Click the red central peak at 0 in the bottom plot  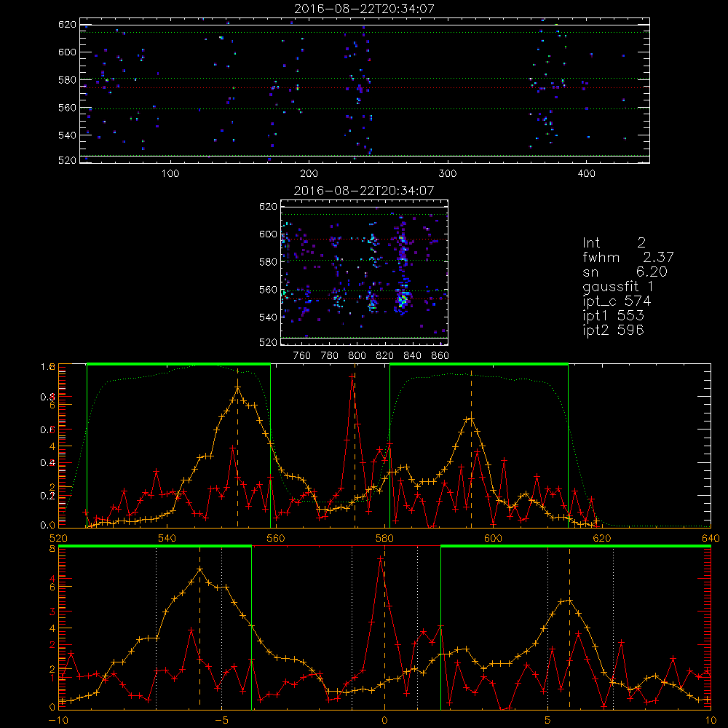(380, 558)
